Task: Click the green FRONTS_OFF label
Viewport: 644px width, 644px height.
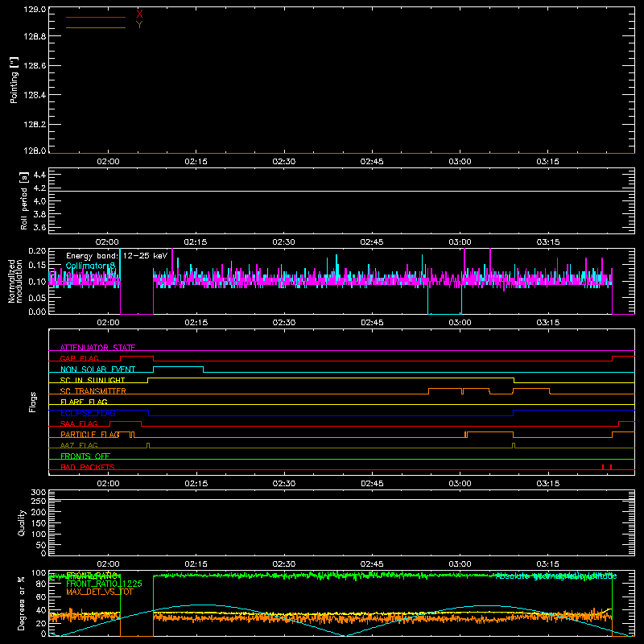Action: click(x=85, y=456)
